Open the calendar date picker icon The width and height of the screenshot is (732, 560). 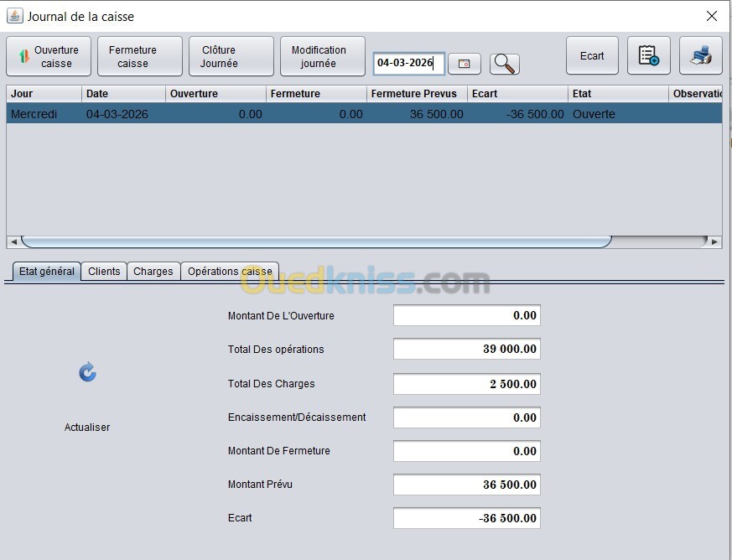point(464,64)
